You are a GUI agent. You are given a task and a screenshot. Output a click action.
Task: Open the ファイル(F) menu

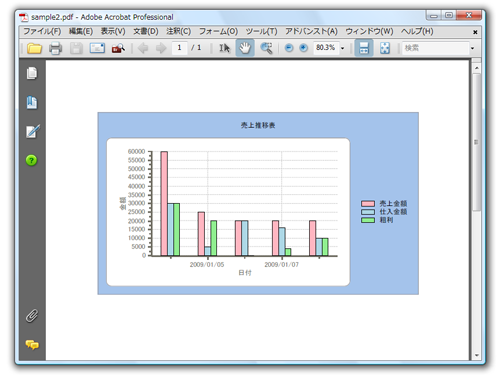42,31
